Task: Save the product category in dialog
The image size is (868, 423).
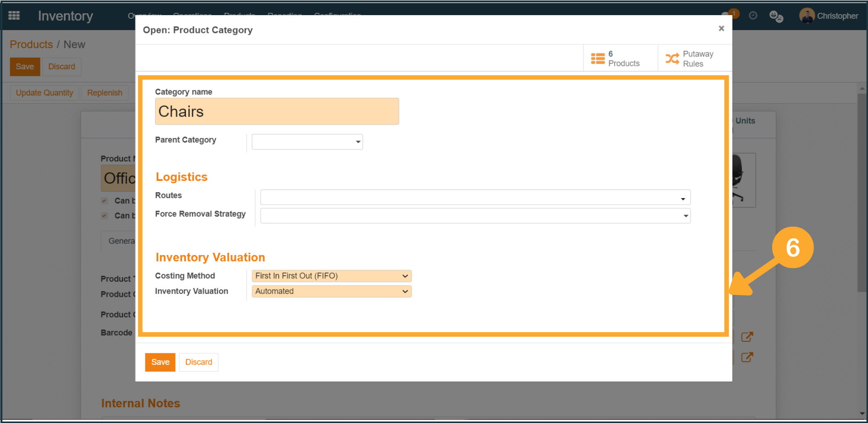Action: point(160,362)
